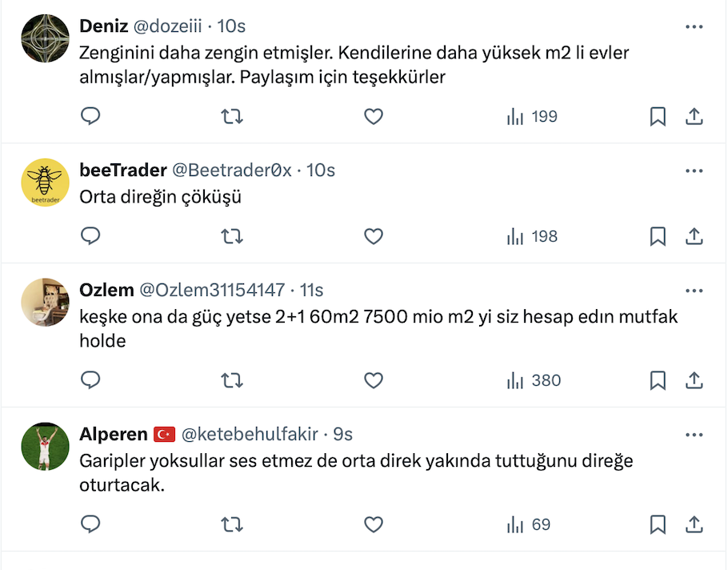Image resolution: width=728 pixels, height=570 pixels.
Task: Share Ozlem's tweet
Action: (694, 381)
